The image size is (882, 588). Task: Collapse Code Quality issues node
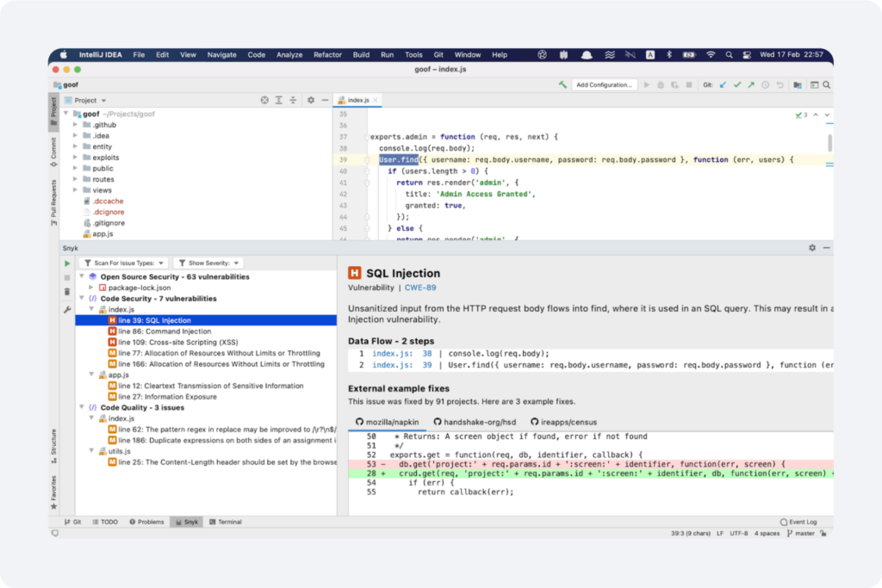82,407
